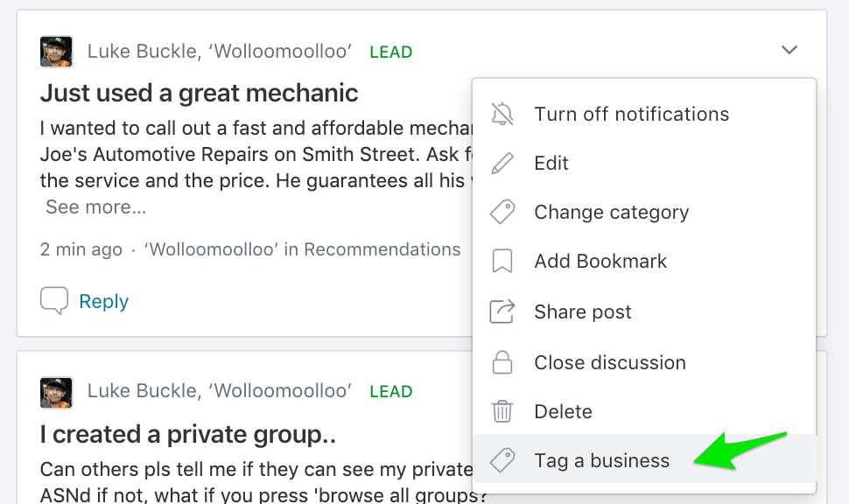Select Close discussion in the menu
The height and width of the screenshot is (504, 849).
644,362
